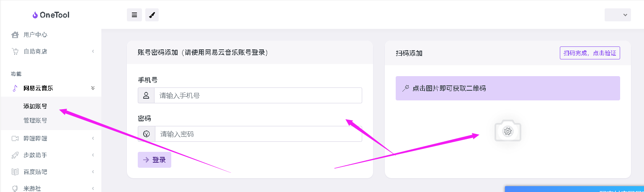The height and width of the screenshot is (192, 644).
Task: Focus the 请输入密码 input field
Action: point(258,134)
